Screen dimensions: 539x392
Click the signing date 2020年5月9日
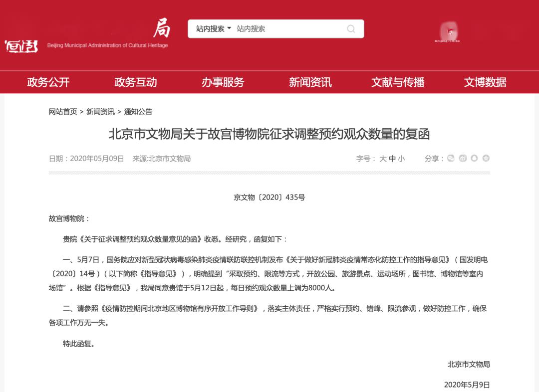[x=467, y=385]
